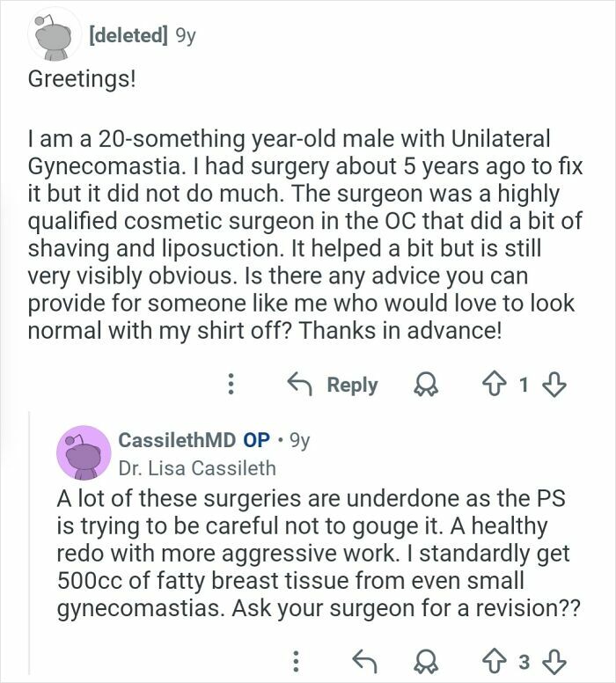Downvote the [deleted] user's gynecomastia comment
The height and width of the screenshot is (683, 616).
click(556, 384)
